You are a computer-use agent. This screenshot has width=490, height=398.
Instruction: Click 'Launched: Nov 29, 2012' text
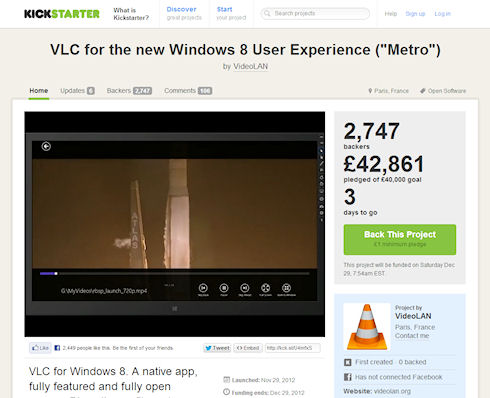click(263, 380)
